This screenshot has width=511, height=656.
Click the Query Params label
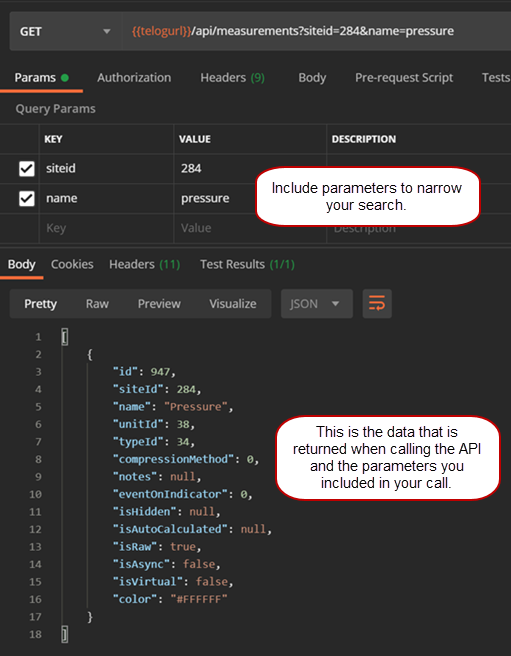click(x=55, y=109)
